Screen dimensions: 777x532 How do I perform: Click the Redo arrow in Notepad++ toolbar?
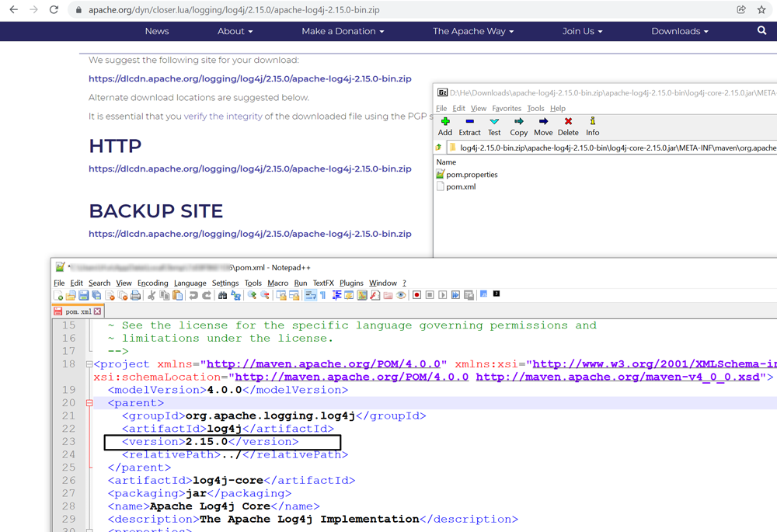click(x=207, y=296)
